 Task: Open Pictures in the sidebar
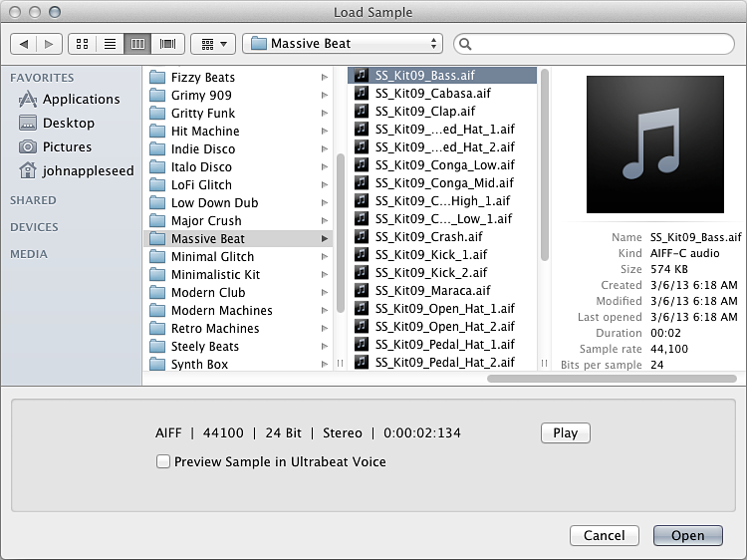[55, 146]
